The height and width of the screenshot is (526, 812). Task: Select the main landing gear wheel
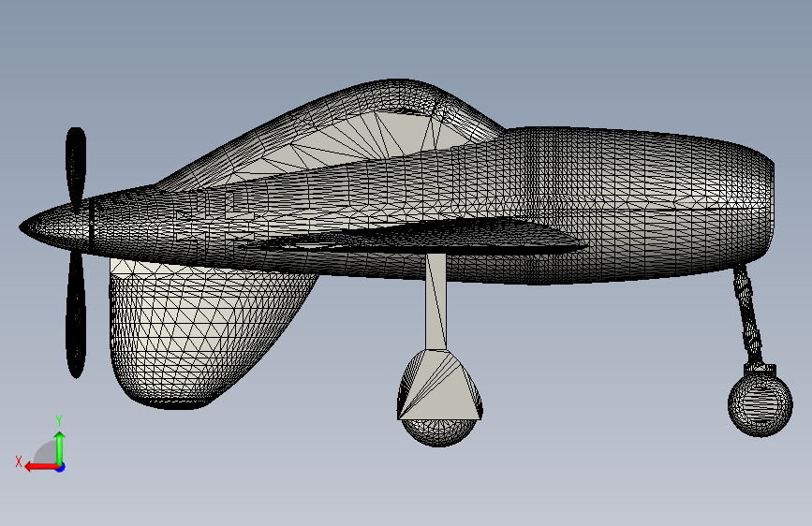click(439, 432)
